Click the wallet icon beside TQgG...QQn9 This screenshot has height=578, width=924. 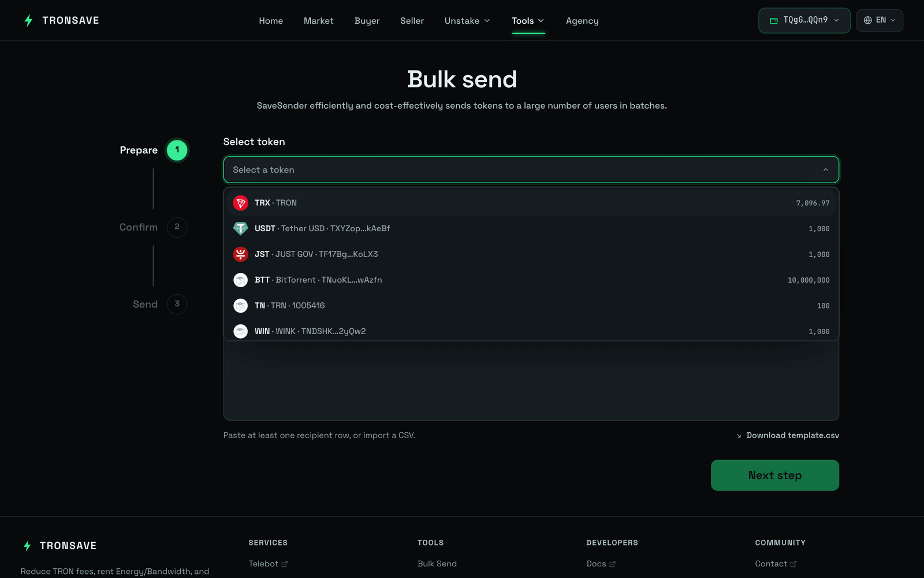(774, 21)
